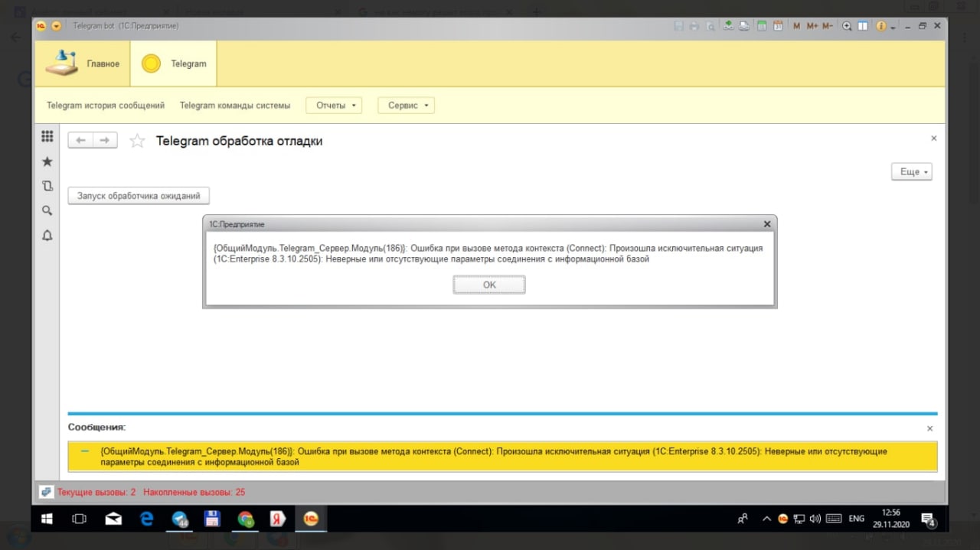The width and height of the screenshot is (980, 550).
Task: Click the calculator icon in title toolbar
Action: point(762,26)
